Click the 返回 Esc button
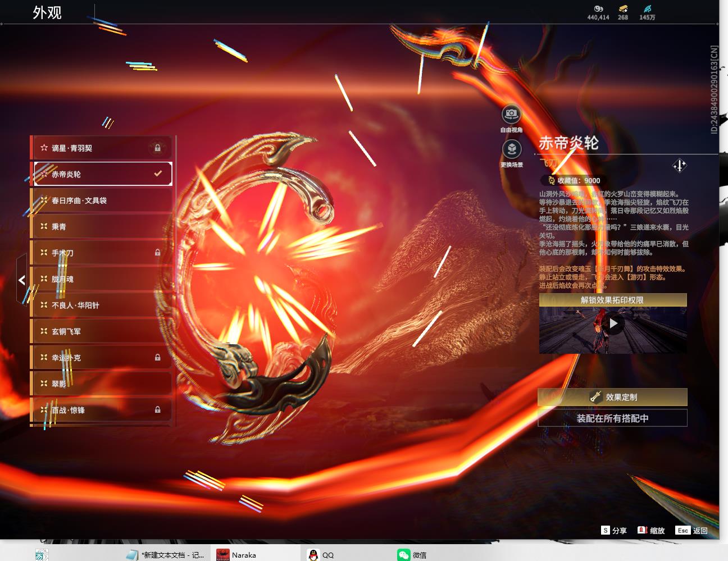728x561 pixels. click(692, 530)
